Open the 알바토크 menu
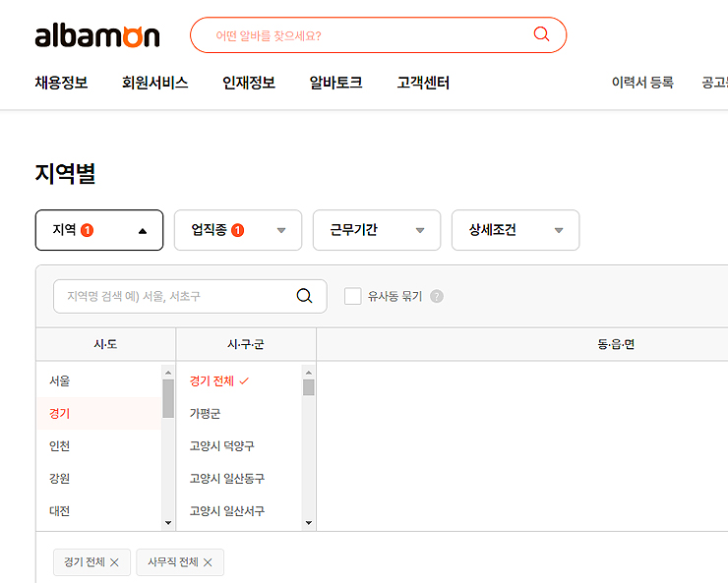 pyautogui.click(x=335, y=83)
